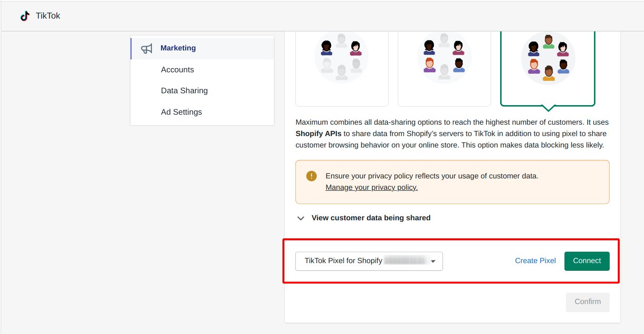Select the card with two colored avatars
Viewport: 644px width, 334px height.
coord(342,68)
